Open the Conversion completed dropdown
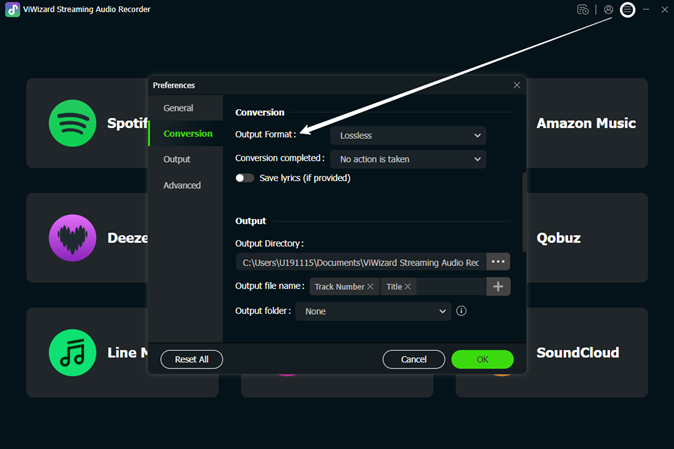The width and height of the screenshot is (674, 449). 409,159
